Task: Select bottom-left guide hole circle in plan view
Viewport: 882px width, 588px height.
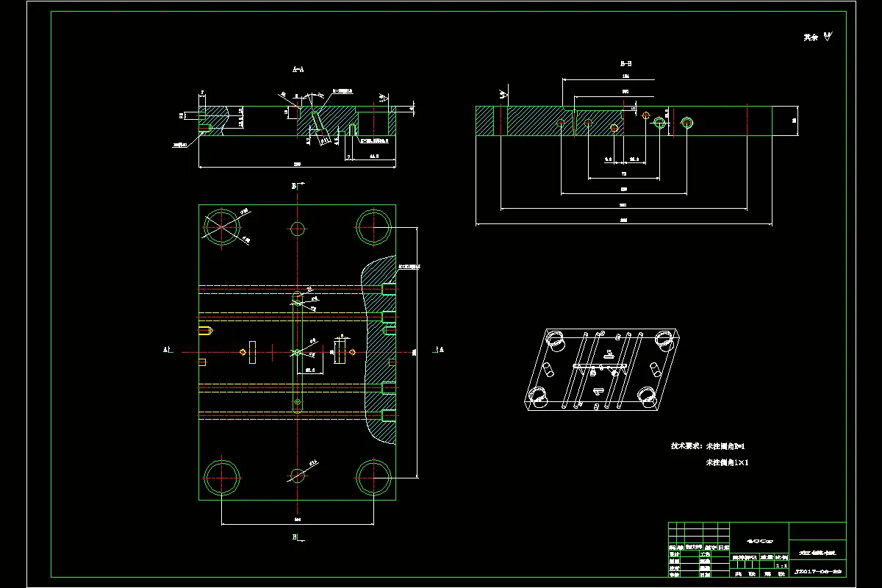Action: click(x=223, y=478)
